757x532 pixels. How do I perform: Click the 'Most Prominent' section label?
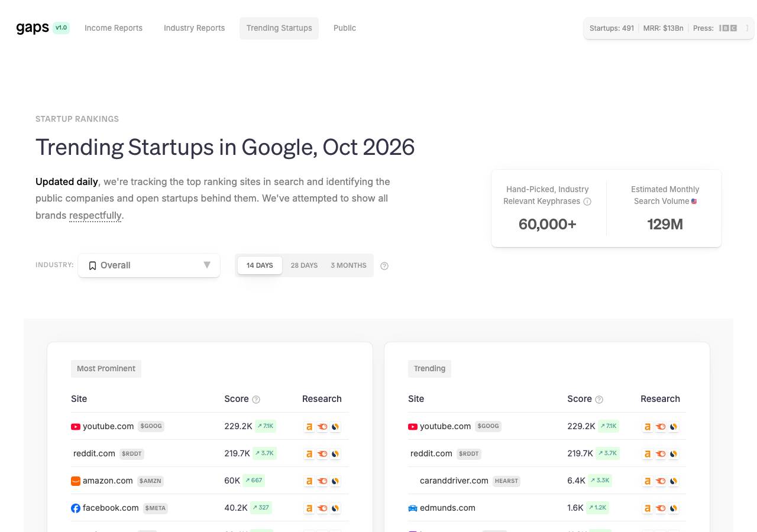pyautogui.click(x=106, y=368)
